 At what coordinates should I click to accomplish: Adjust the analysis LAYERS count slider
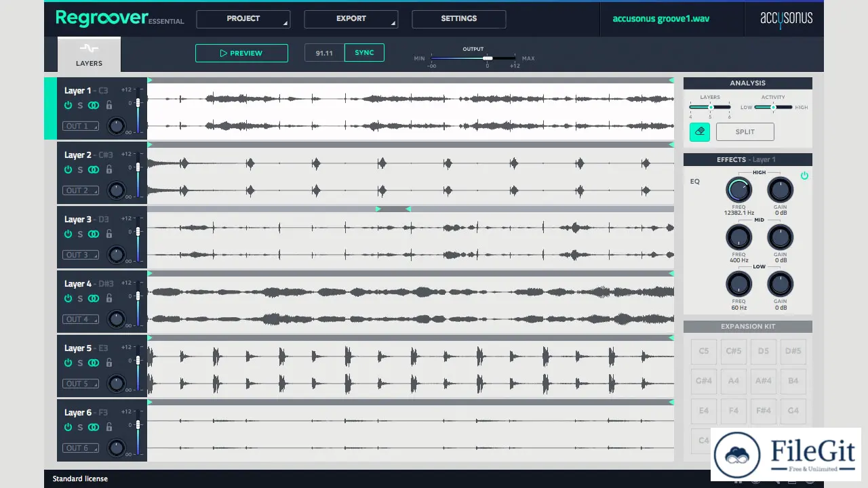[710, 107]
